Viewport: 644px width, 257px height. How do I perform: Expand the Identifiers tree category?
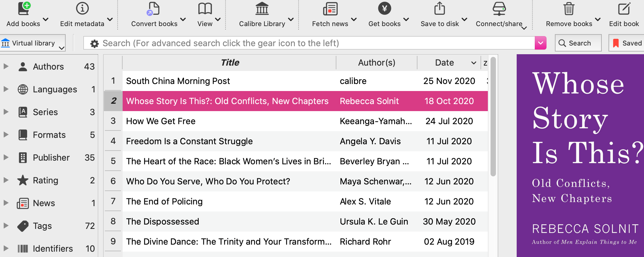pyautogui.click(x=6, y=248)
